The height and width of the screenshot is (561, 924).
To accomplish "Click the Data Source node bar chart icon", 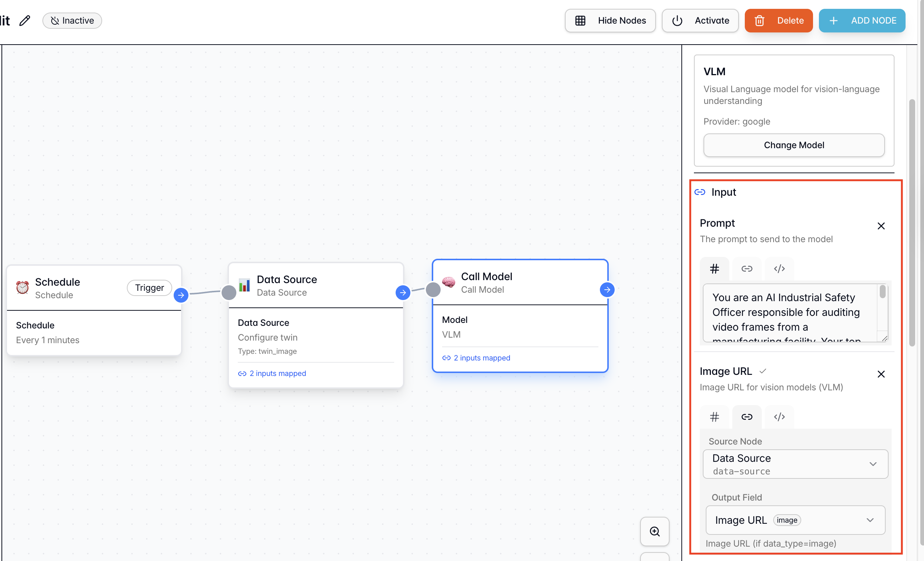I will point(244,285).
